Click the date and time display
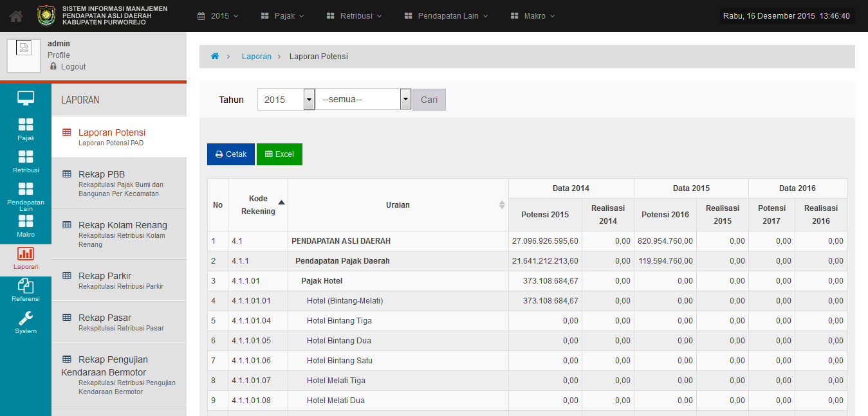The image size is (868, 416). point(786,16)
